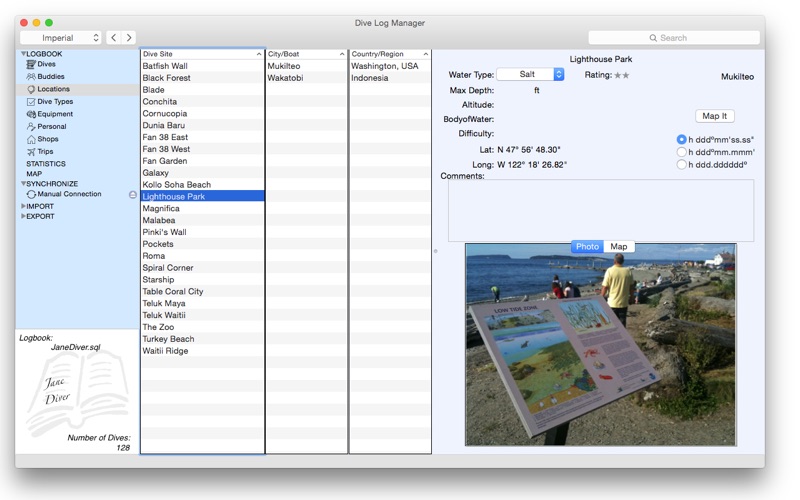Open the Imperial units dropdown

click(x=61, y=38)
